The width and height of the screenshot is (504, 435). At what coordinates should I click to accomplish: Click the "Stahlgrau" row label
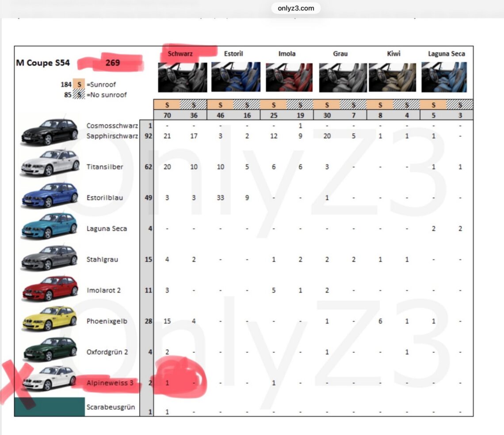(x=102, y=259)
